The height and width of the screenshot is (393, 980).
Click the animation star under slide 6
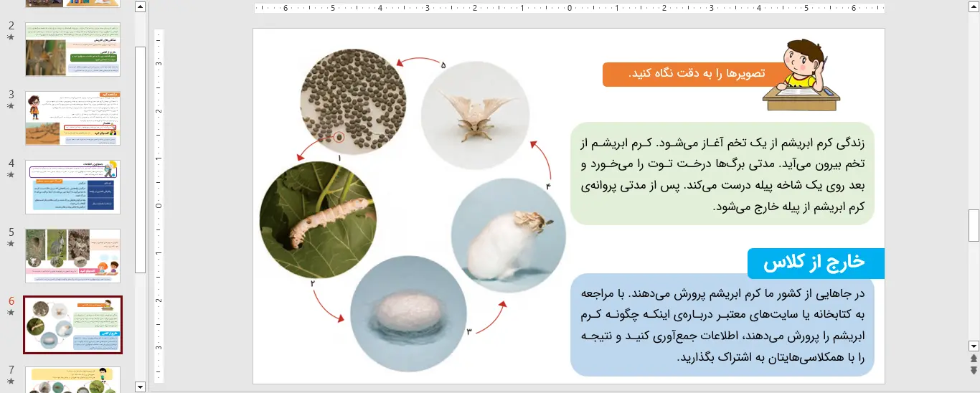pyautogui.click(x=11, y=313)
